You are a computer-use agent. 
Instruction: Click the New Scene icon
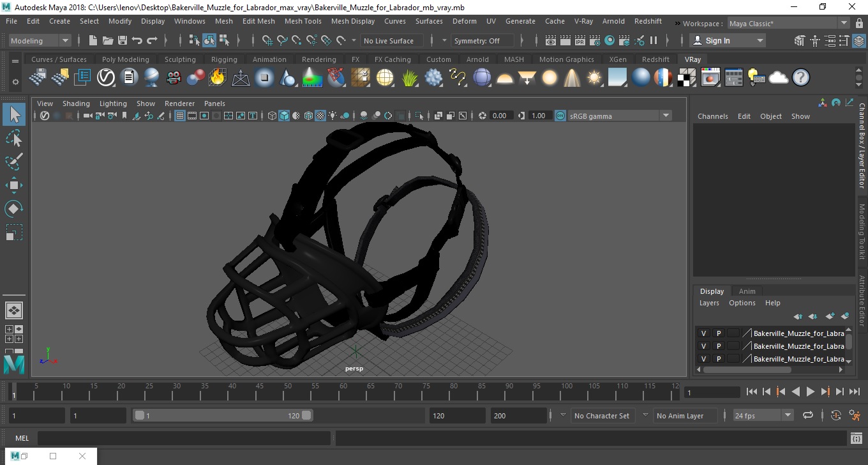tap(93, 40)
